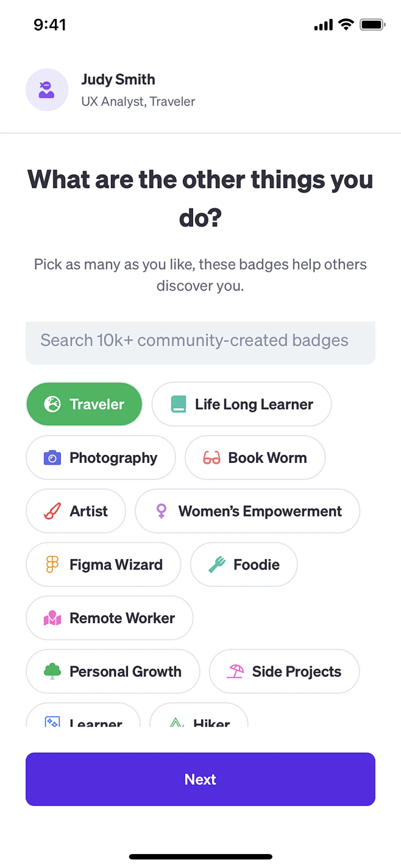Enable the Side Projects badge label

(296, 671)
